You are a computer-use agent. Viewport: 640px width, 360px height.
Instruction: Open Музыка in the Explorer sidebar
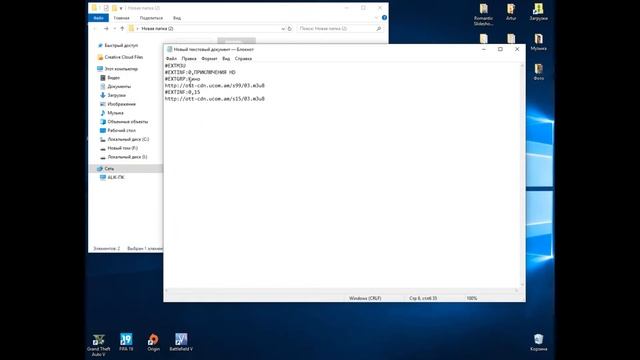(x=115, y=113)
